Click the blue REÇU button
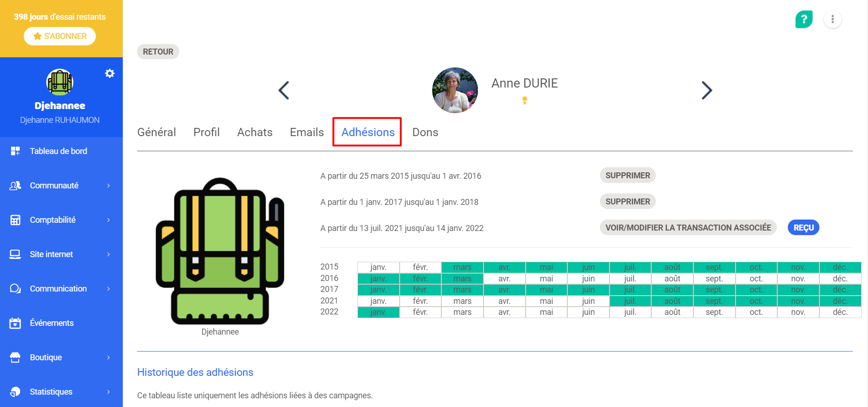This screenshot has height=407, width=868. (x=803, y=228)
